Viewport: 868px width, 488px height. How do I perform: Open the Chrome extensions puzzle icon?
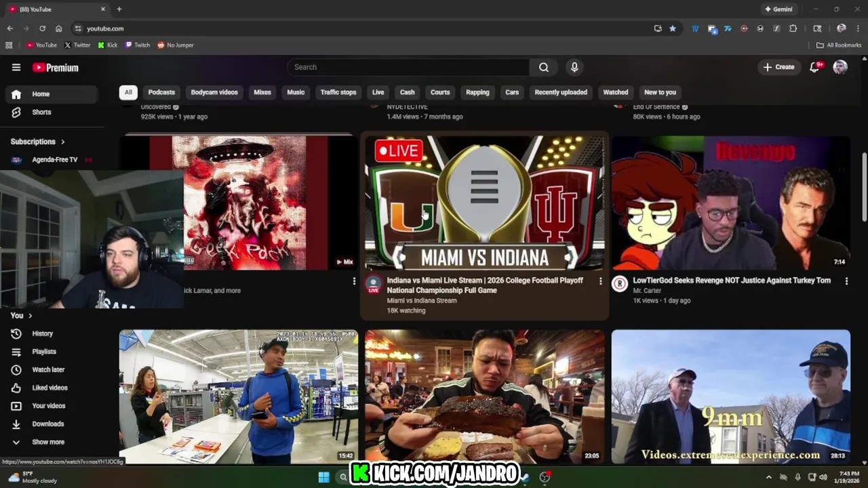793,28
